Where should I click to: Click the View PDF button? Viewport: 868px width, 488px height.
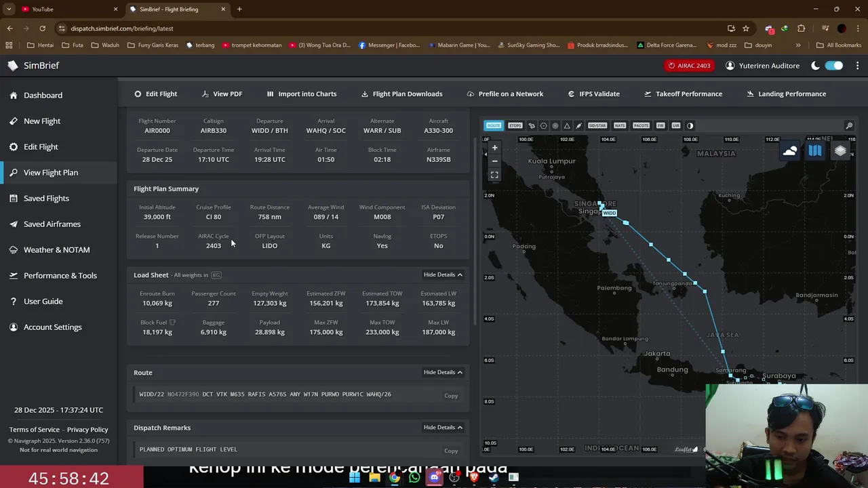coord(222,94)
